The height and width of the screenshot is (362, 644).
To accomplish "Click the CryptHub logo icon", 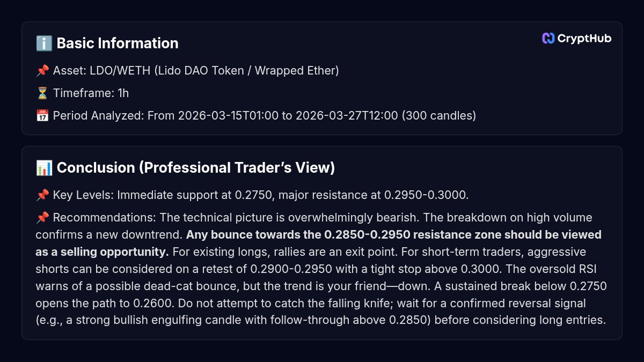I will pos(548,38).
